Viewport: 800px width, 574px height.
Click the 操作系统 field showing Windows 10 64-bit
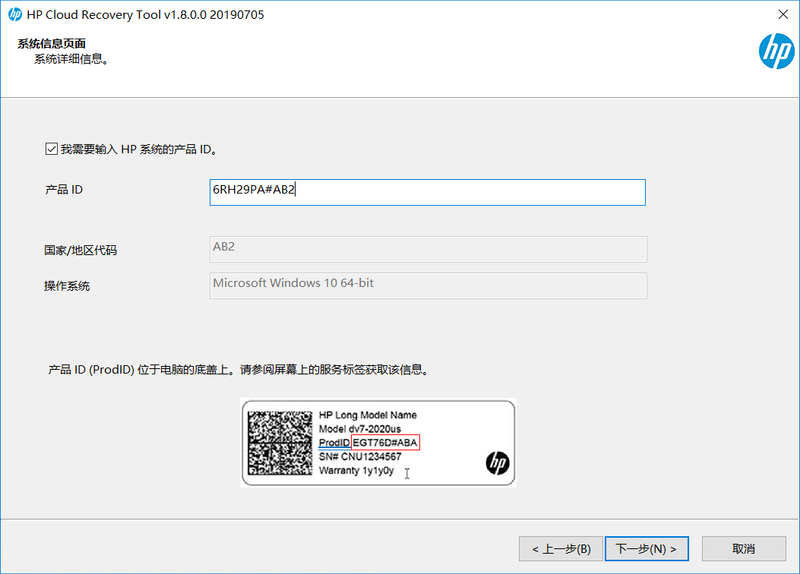click(427, 285)
